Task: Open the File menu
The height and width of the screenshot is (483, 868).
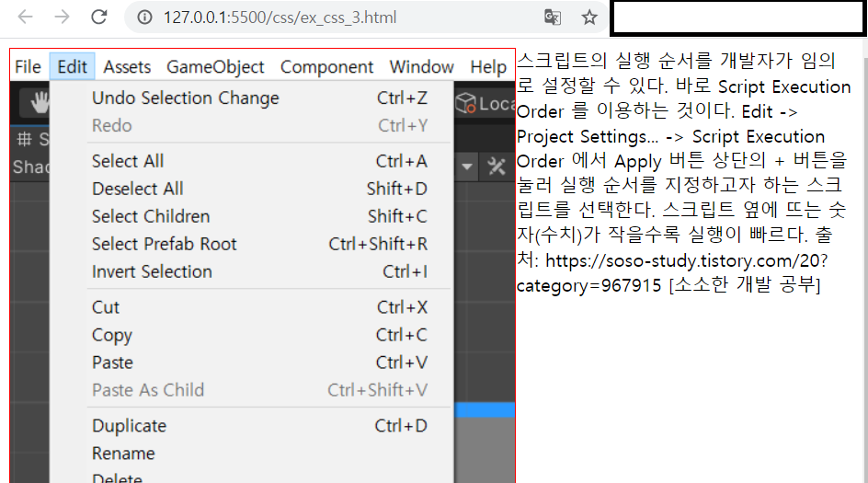Action: pos(28,67)
